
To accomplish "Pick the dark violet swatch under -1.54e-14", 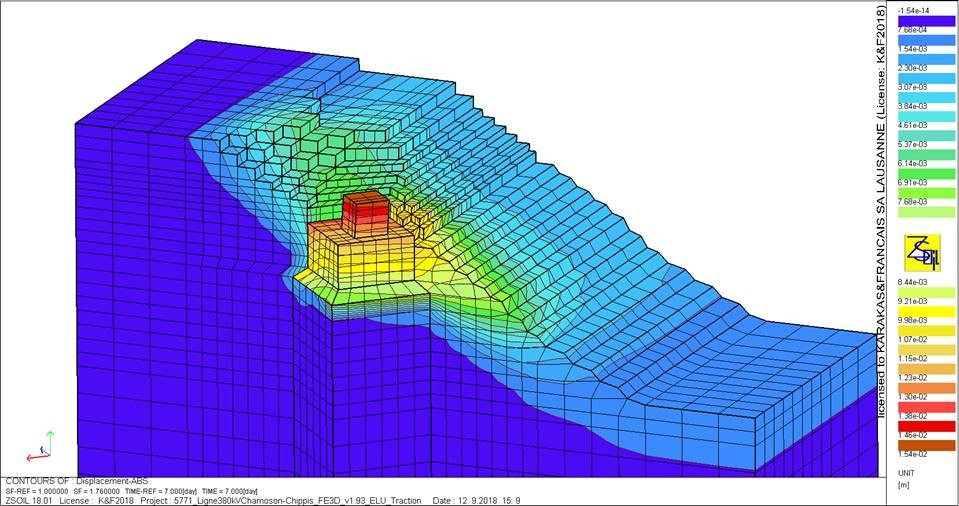I will (x=926, y=21).
